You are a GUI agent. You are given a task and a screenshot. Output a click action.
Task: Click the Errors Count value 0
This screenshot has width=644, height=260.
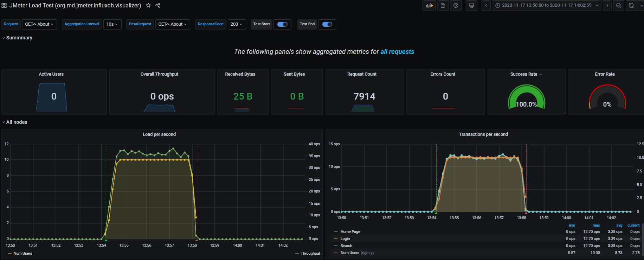click(x=445, y=96)
